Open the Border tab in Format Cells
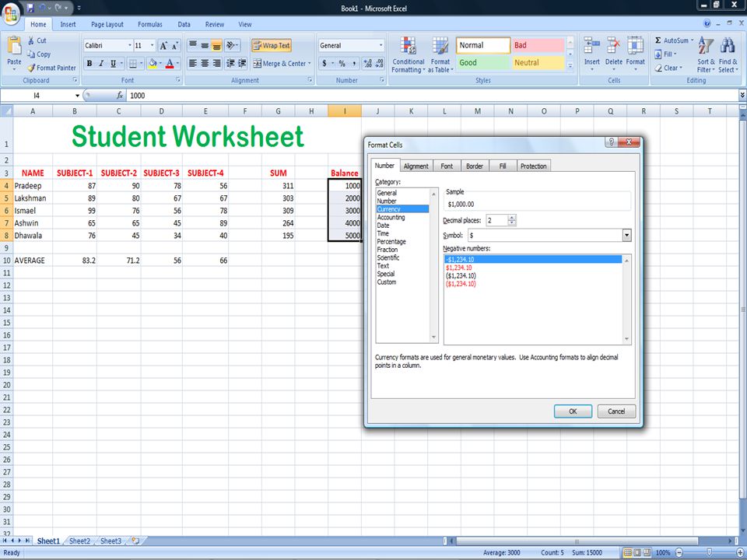 [x=475, y=166]
